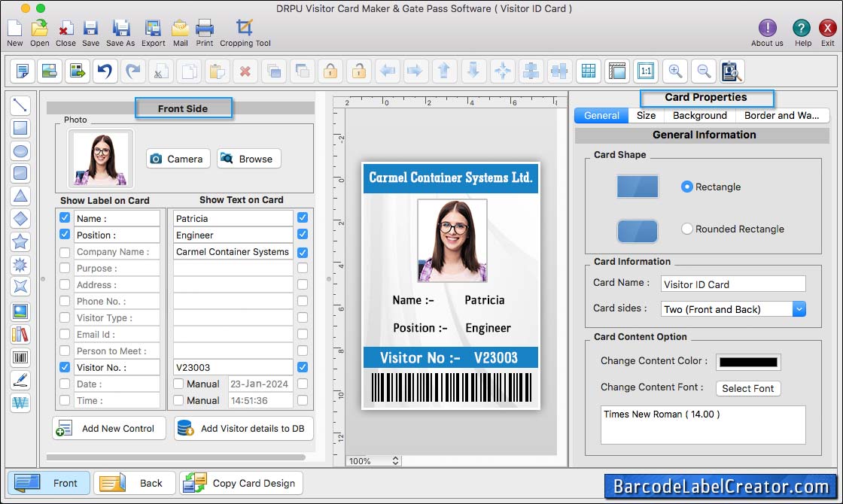The width and height of the screenshot is (843, 504).
Task: Click the Card Name input field
Action: tap(733, 284)
